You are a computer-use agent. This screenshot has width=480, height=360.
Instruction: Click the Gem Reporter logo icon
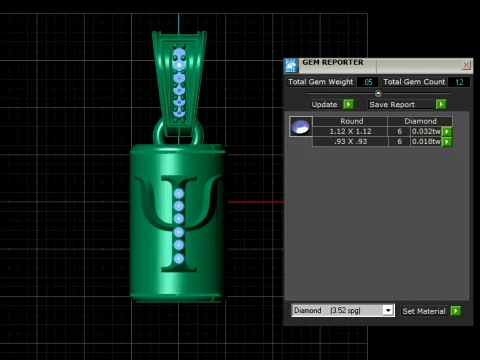tap(291, 65)
